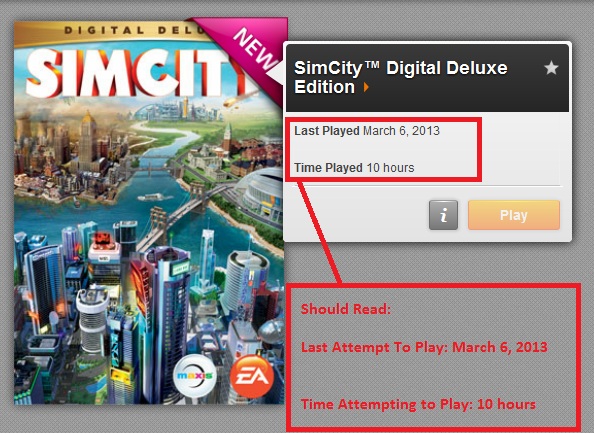Image resolution: width=594 pixels, height=433 pixels.
Task: Click the SimCity box art thumbnail
Action: pos(149,213)
